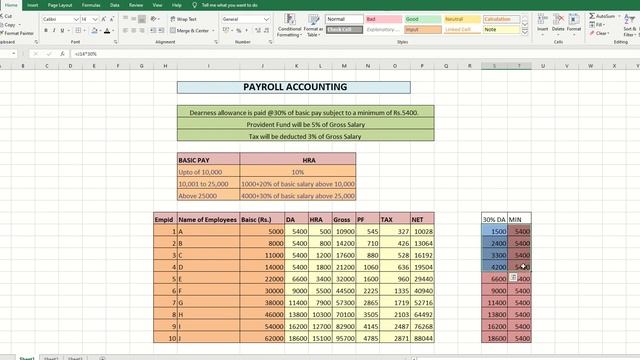This screenshot has height=360, width=640.
Task: Switch to the Data tab
Action: [x=115, y=5]
